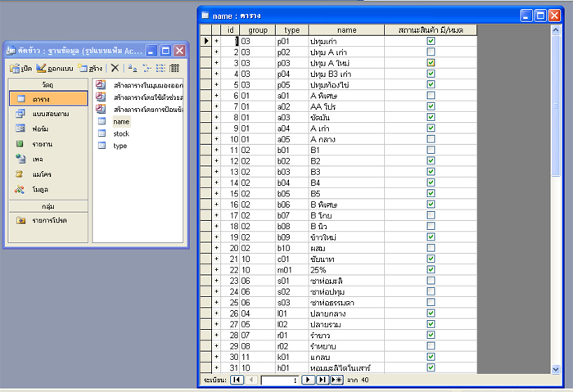Toggle stock status checkbox for row s03
Screen dimensions: 573x392
click(431, 302)
